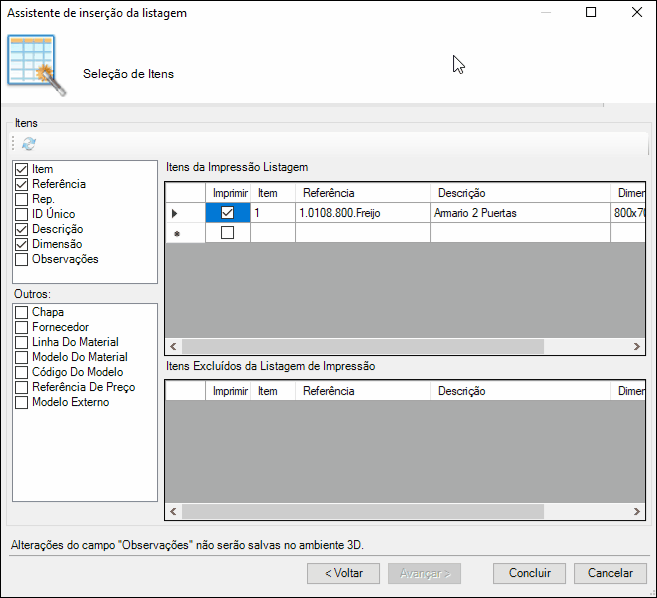Viewport: 657px width, 598px height.
Task: Click the empty Referência cell in new row
Action: point(363,233)
